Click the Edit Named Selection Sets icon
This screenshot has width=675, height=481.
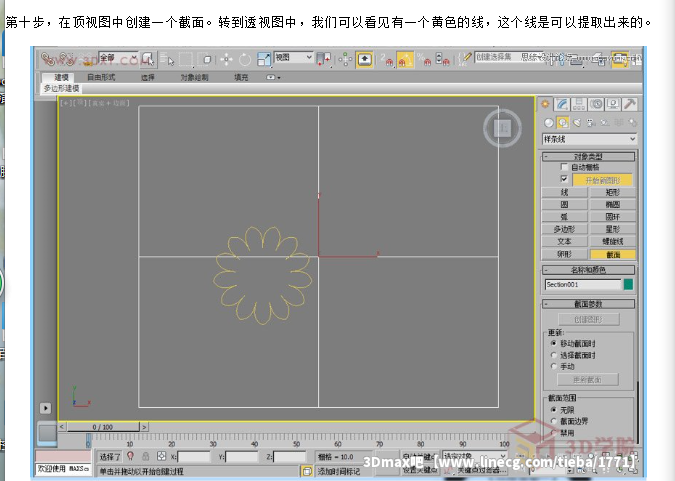[465, 59]
